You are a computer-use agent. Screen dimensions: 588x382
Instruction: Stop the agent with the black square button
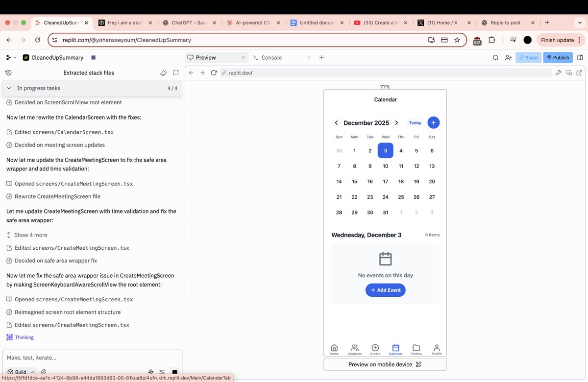[x=175, y=372]
